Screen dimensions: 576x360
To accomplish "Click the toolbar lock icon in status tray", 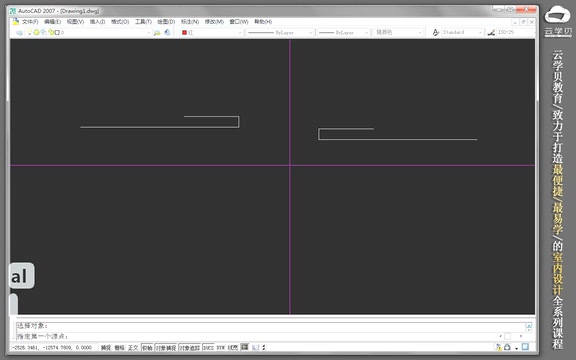I will [x=507, y=347].
